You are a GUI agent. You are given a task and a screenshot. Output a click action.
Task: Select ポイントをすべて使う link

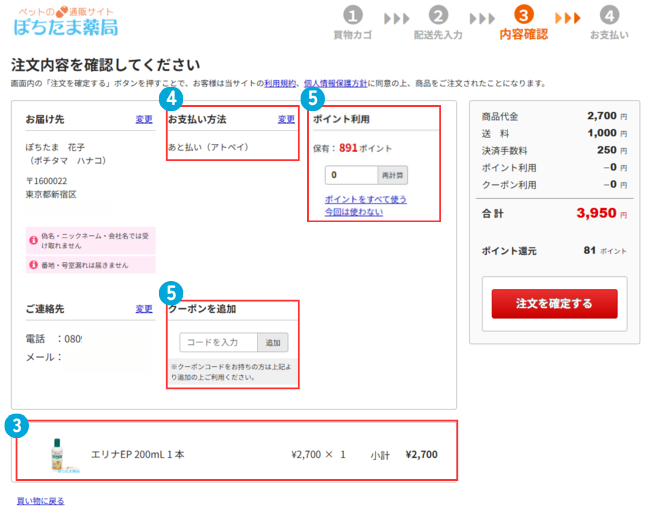(x=365, y=199)
